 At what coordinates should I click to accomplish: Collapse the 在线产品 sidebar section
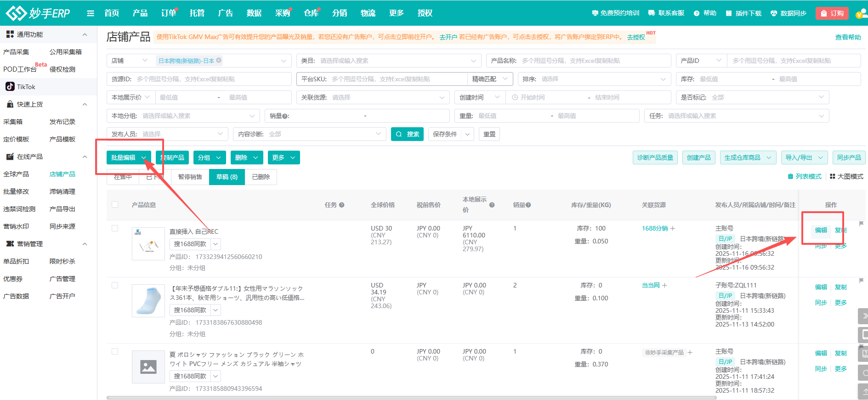(85, 157)
